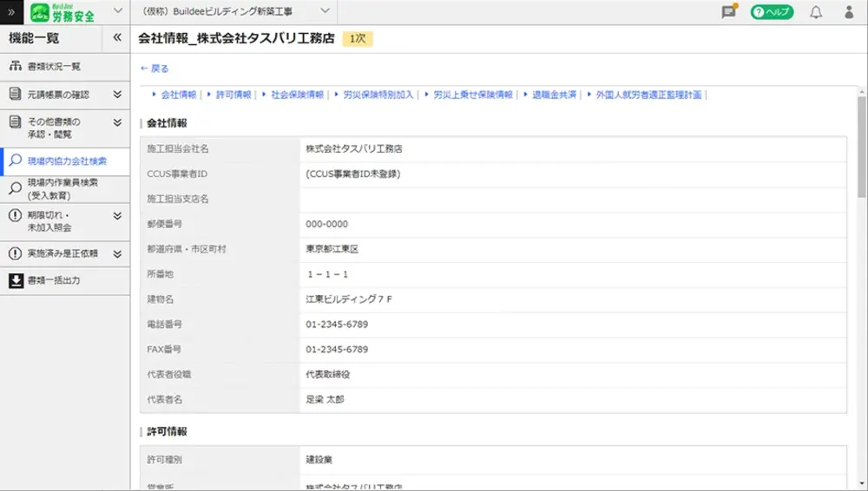Expand 元請帳票の確認 menu section

[117, 95]
